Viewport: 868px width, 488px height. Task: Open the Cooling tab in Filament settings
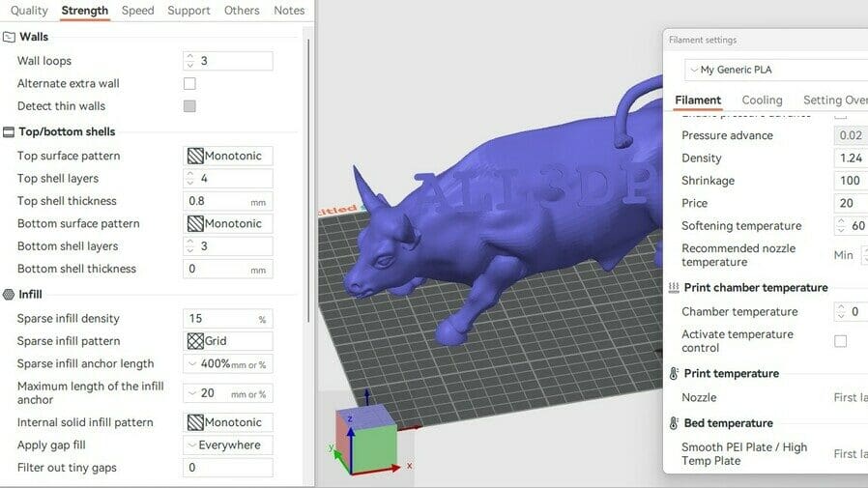coord(762,100)
